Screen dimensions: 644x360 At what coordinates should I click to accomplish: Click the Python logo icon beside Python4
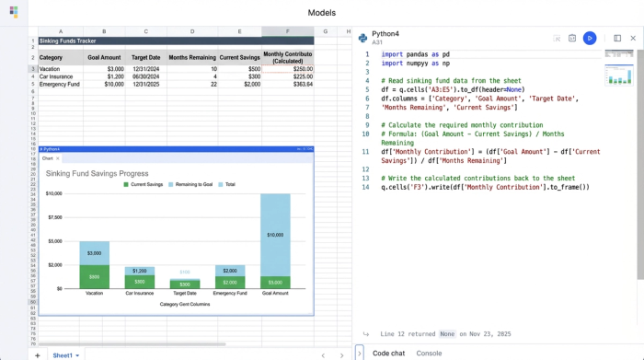[x=362, y=38]
